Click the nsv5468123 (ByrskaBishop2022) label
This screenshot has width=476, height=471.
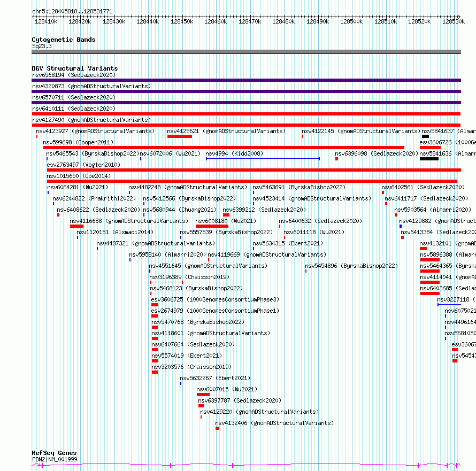pos(196,288)
